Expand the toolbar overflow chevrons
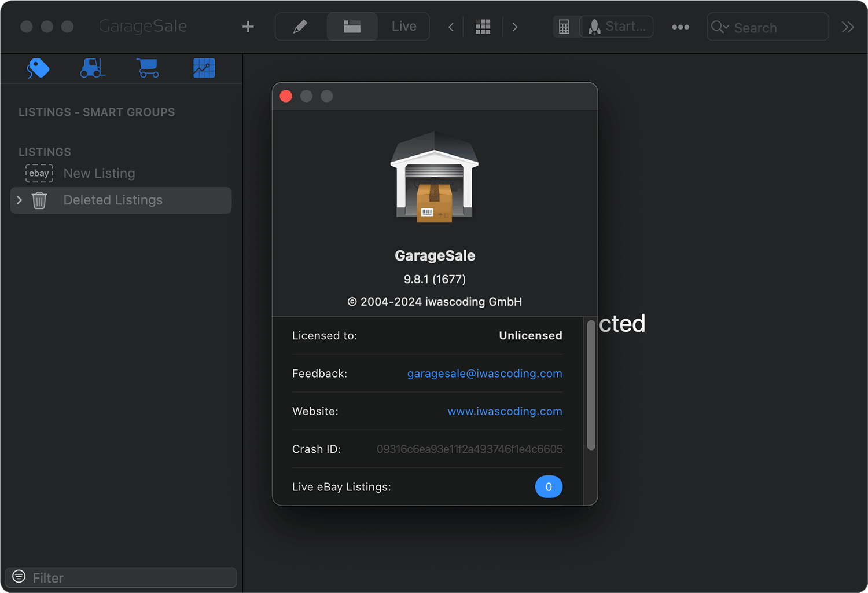This screenshot has height=593, width=868. click(x=847, y=27)
